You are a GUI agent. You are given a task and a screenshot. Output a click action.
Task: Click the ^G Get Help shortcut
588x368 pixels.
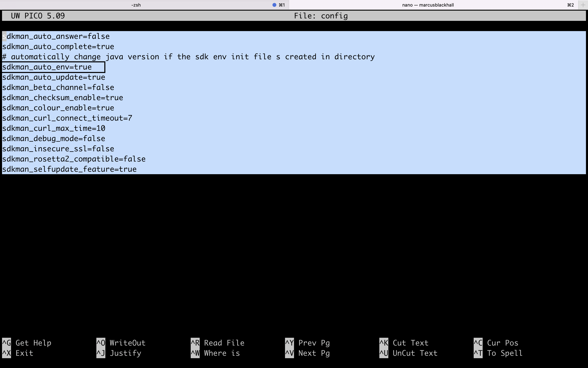[x=27, y=343]
